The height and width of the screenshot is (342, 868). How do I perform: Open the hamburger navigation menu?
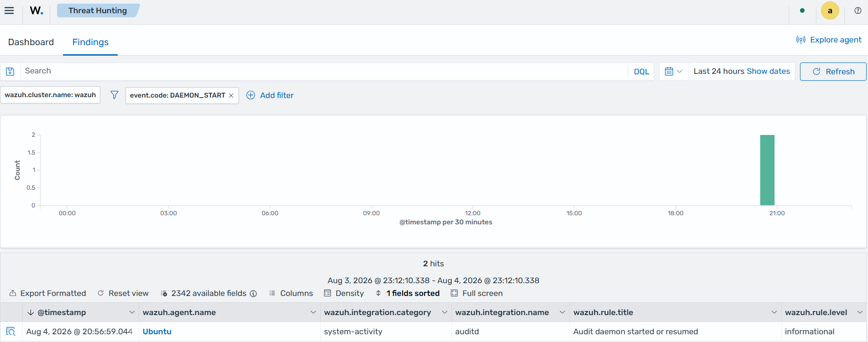9,10
